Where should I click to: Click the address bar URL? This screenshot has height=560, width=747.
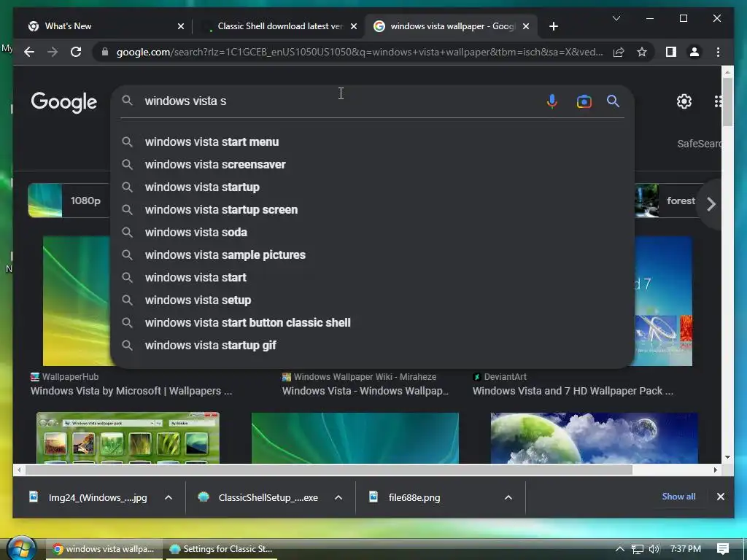(360, 52)
